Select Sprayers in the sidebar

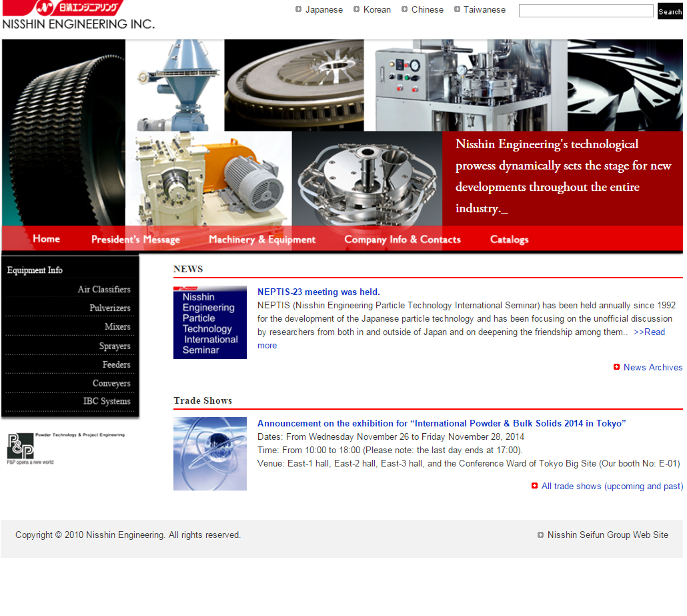[x=114, y=346]
